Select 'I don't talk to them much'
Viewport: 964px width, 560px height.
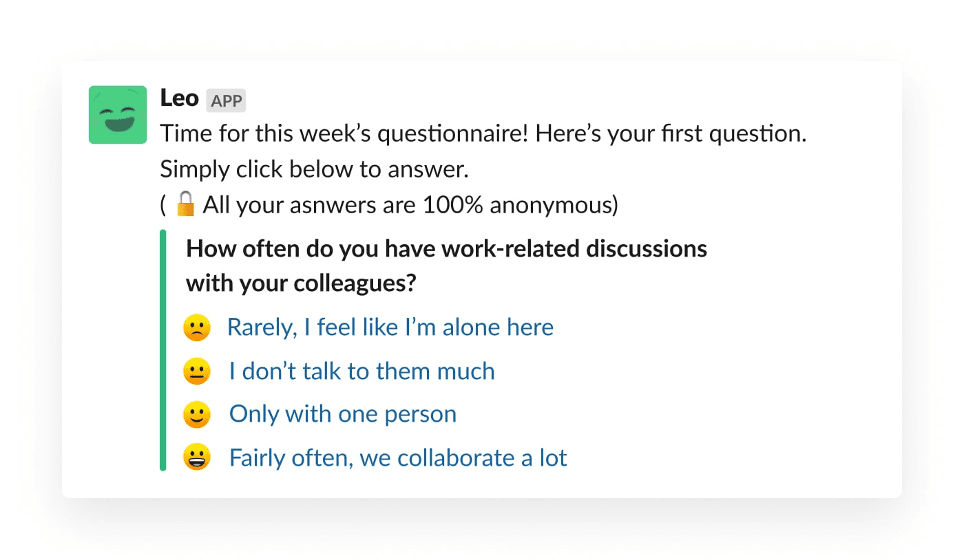pyautogui.click(x=361, y=370)
